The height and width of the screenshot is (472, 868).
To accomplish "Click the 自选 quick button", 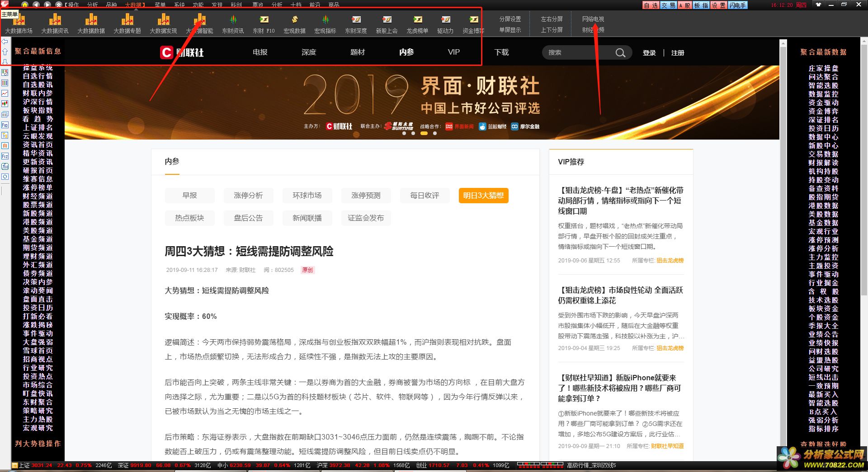I will click(x=651, y=5).
